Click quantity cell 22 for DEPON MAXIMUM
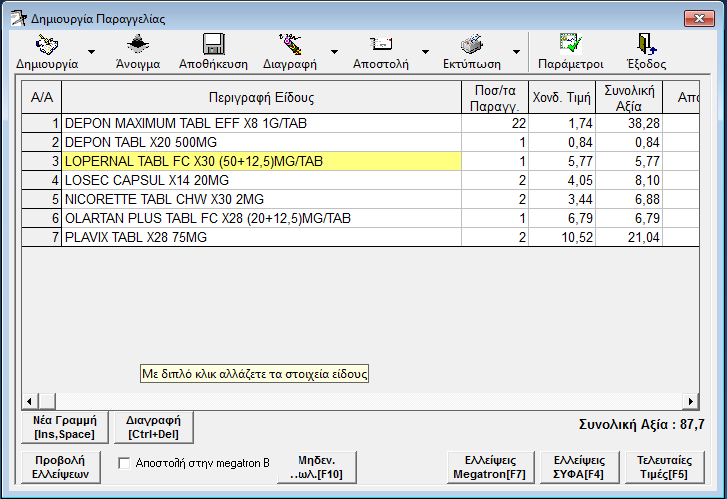Screen dimensions: 727x499 495,123
